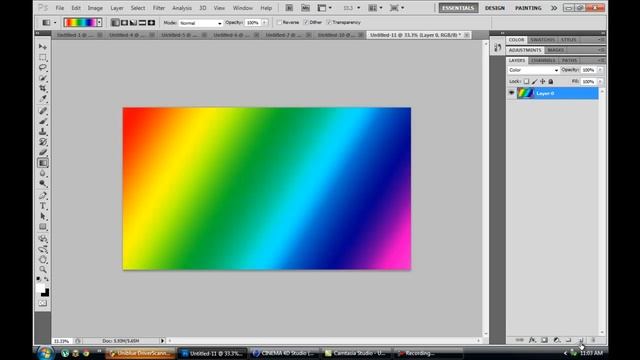Toggle Quick Mask mode

(x=43, y=303)
